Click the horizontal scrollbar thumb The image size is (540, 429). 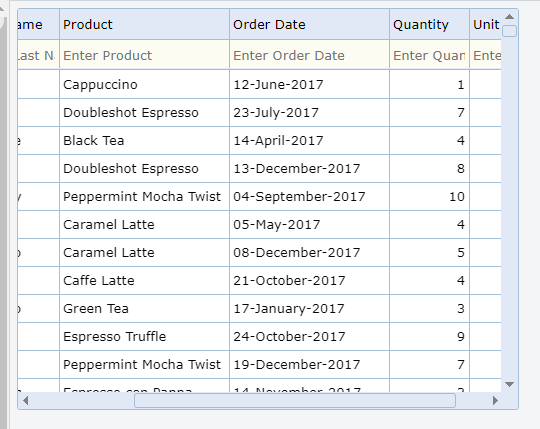click(x=295, y=400)
